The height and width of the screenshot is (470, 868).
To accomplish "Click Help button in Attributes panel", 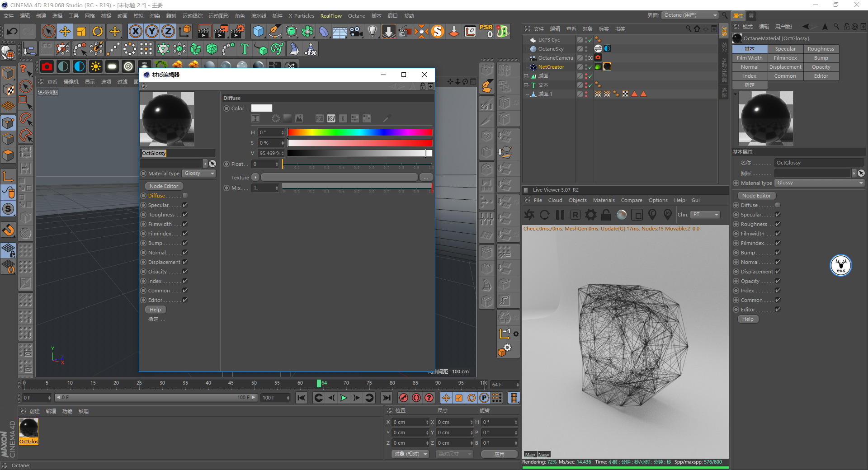I will click(x=748, y=319).
